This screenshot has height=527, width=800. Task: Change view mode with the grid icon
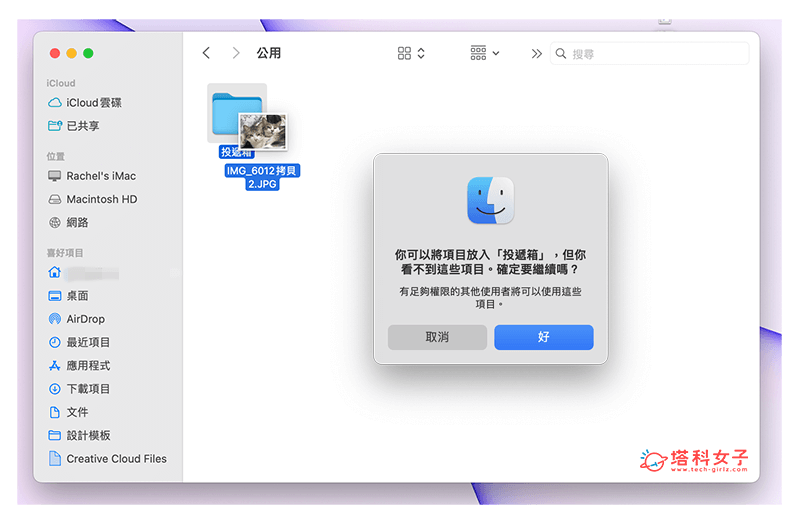pos(411,53)
